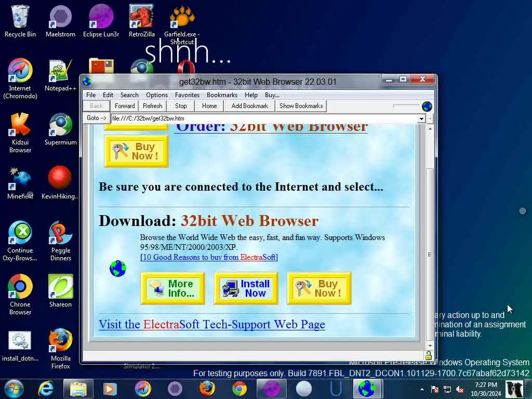Image resolution: width=532 pixels, height=399 pixels.
Task: Click the spinning globe icon in browser toolbar
Action: (x=427, y=106)
